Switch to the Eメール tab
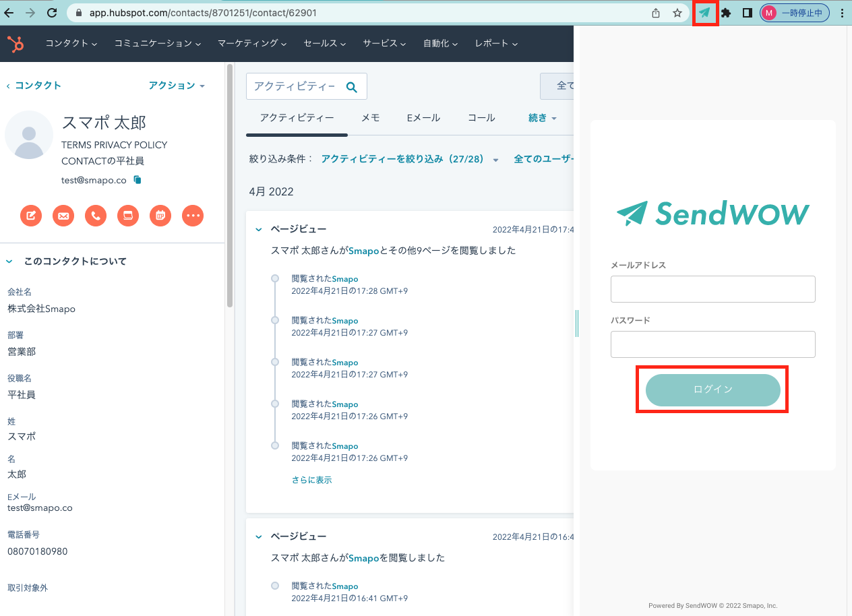The height and width of the screenshot is (616, 852). coord(423,118)
